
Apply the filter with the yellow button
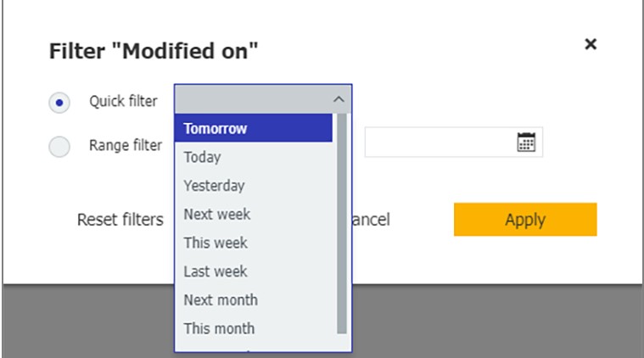525,219
